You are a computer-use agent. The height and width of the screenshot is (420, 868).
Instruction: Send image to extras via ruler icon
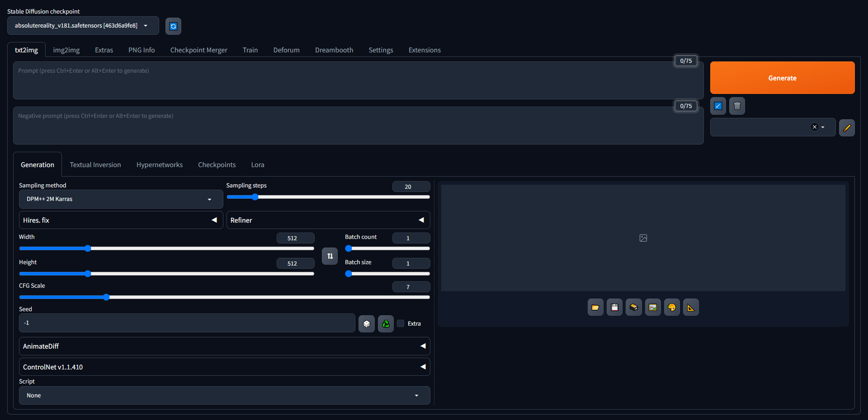pos(691,307)
